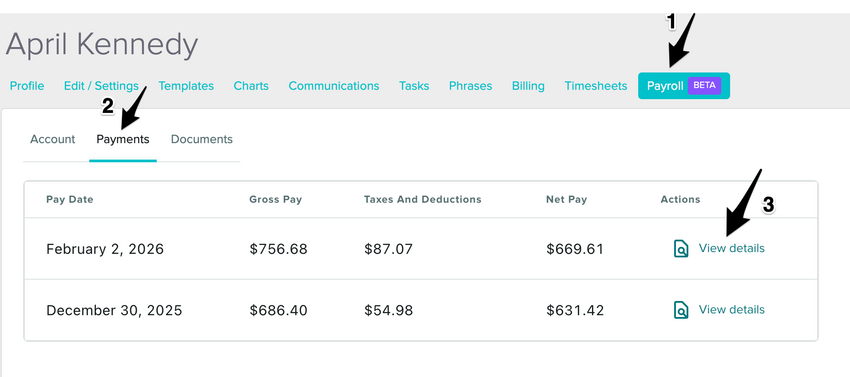Click the $669.61 net pay value
Viewport: 850px width, 377px height.
575,249
